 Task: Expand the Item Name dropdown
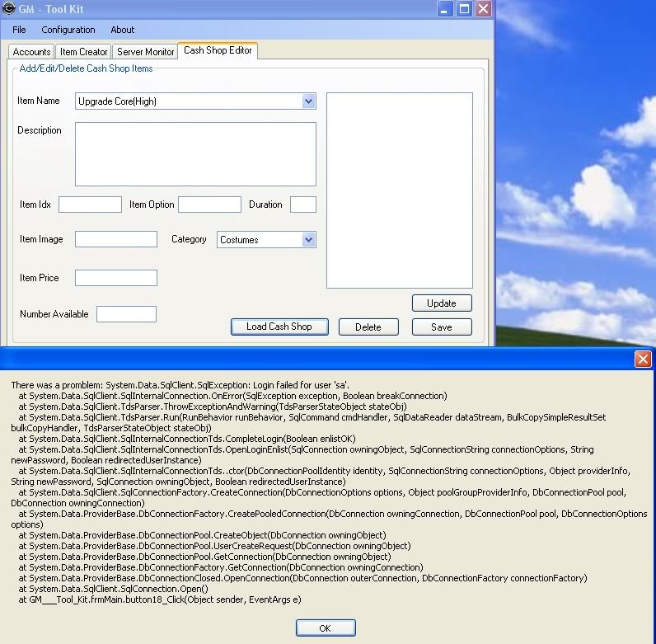pyautogui.click(x=309, y=101)
